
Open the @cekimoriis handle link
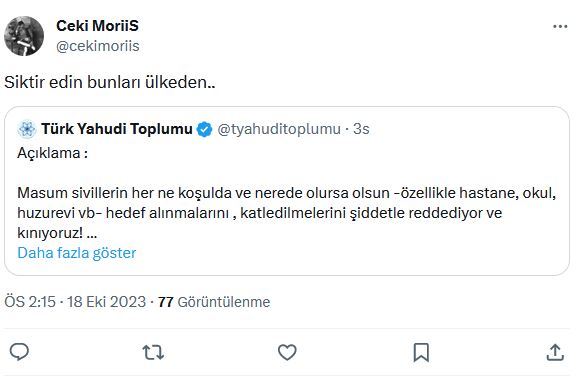coord(98,46)
